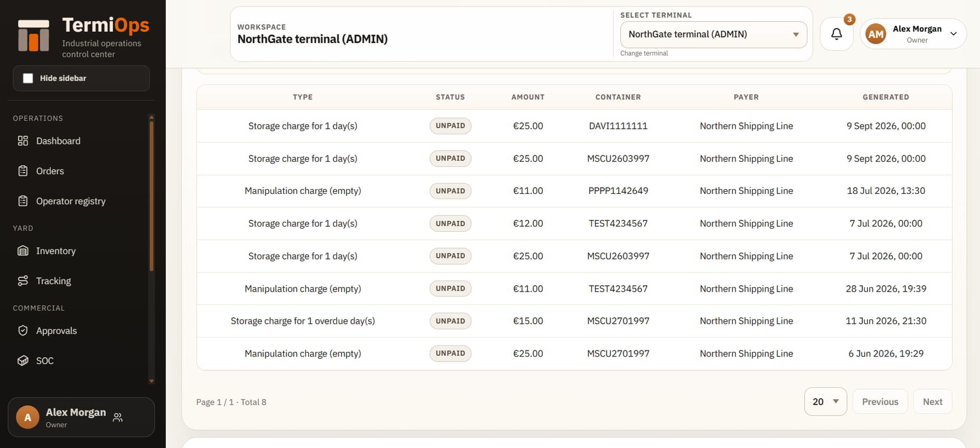This screenshot has height=448, width=980.
Task: Click the 28 Jun 2026, 19:39 date
Action: pyautogui.click(x=886, y=288)
